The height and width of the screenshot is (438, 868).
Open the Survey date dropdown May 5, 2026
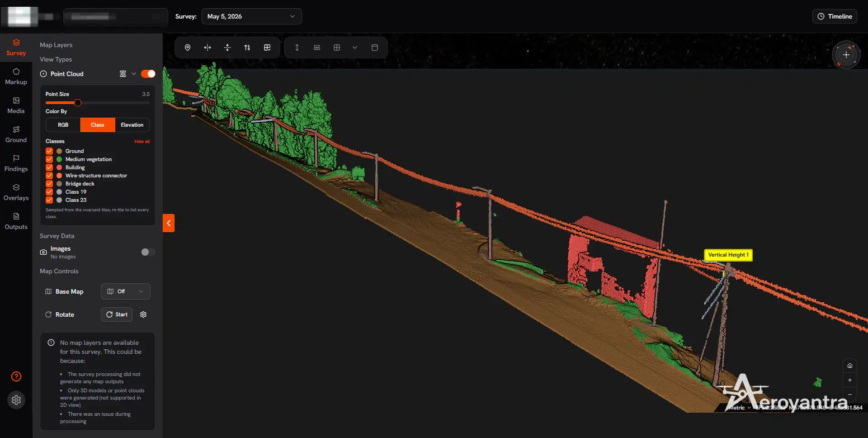(251, 16)
